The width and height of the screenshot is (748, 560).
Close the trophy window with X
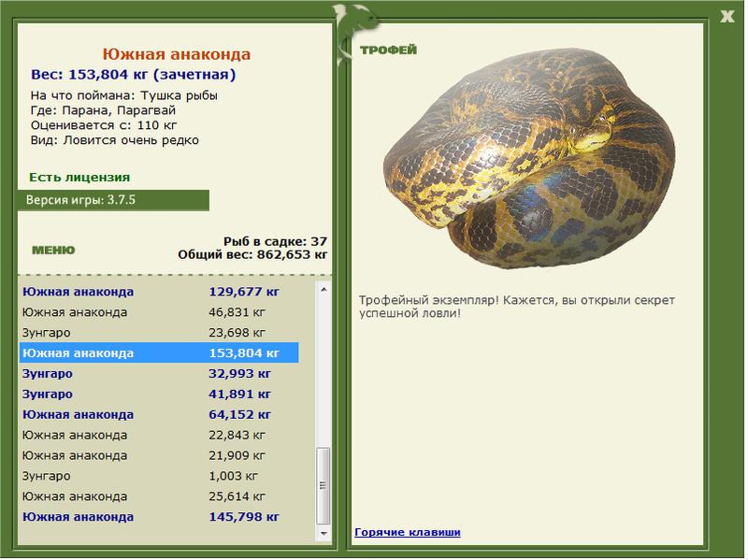(726, 17)
